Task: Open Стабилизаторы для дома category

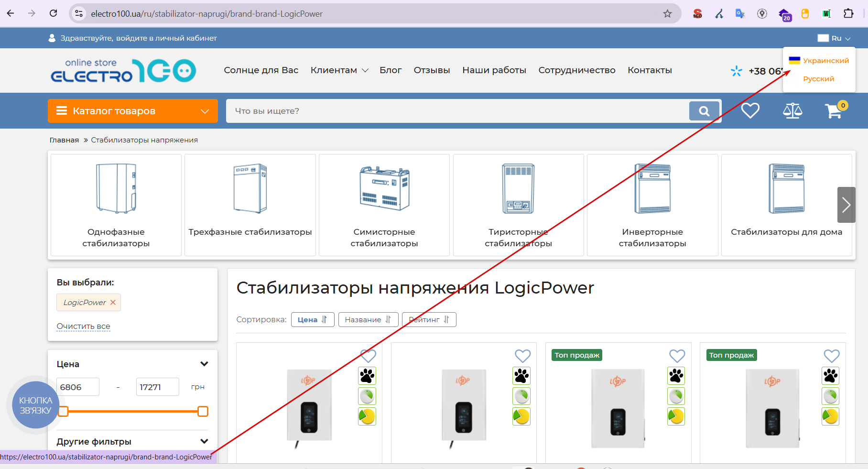Action: 787,205
